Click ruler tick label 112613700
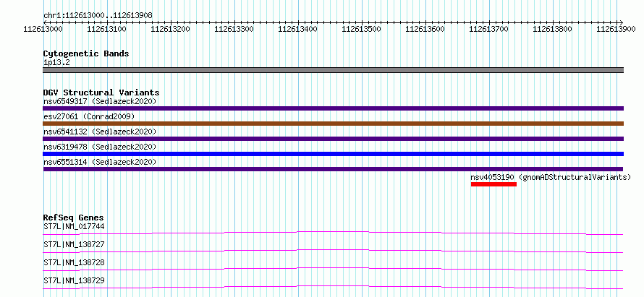The height and width of the screenshot is (297, 644). pos(488,29)
